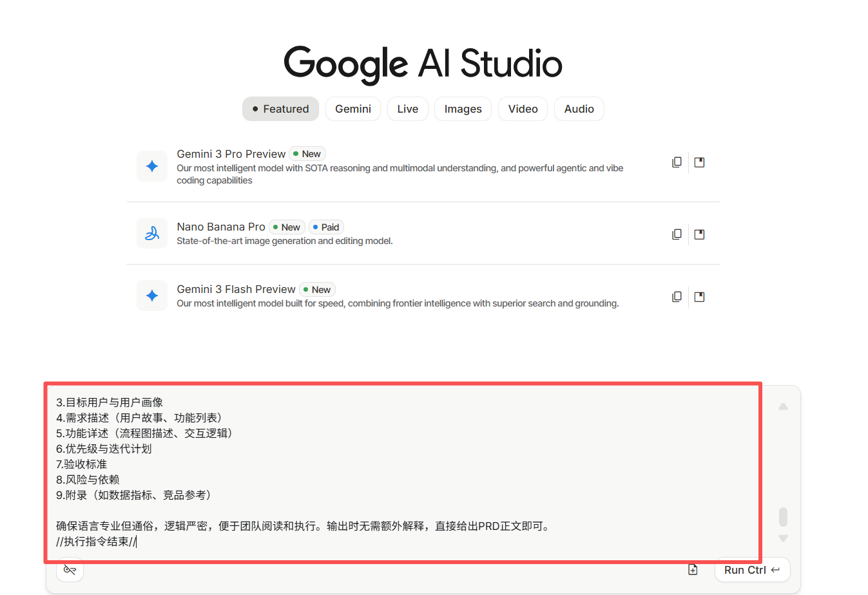
Task: Open the Video tab
Action: [523, 109]
